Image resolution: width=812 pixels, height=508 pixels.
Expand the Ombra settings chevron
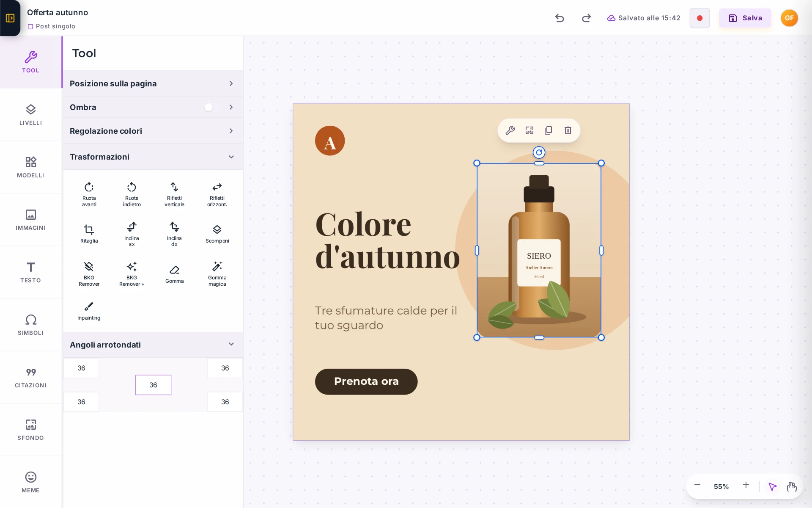tap(231, 108)
